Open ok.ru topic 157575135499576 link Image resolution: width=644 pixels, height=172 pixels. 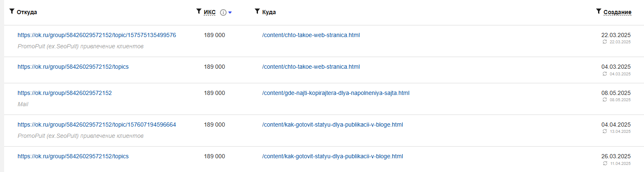(x=97, y=35)
